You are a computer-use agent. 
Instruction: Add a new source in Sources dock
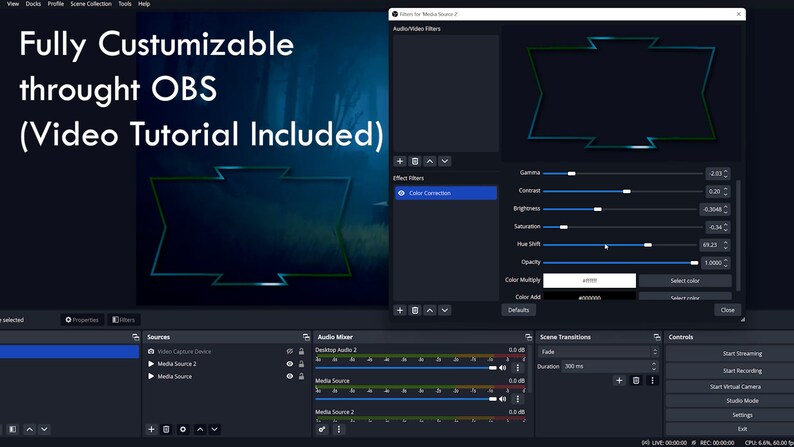tap(151, 429)
